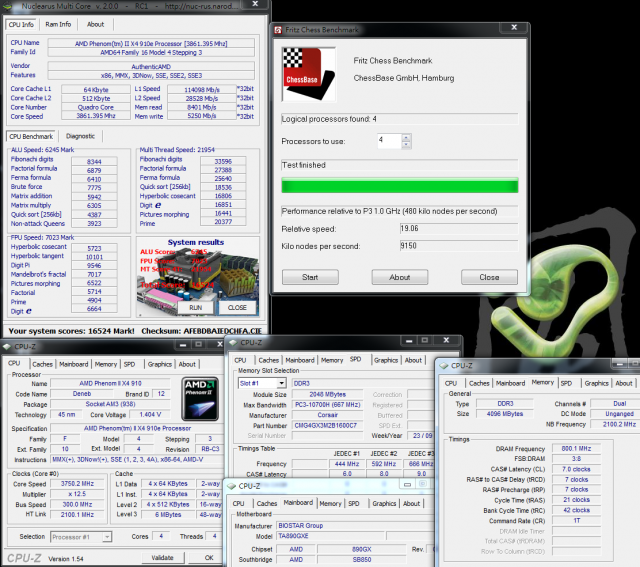Open Memory tab in CPU-Z Mainboard window
640x567 pixels.
330,504
